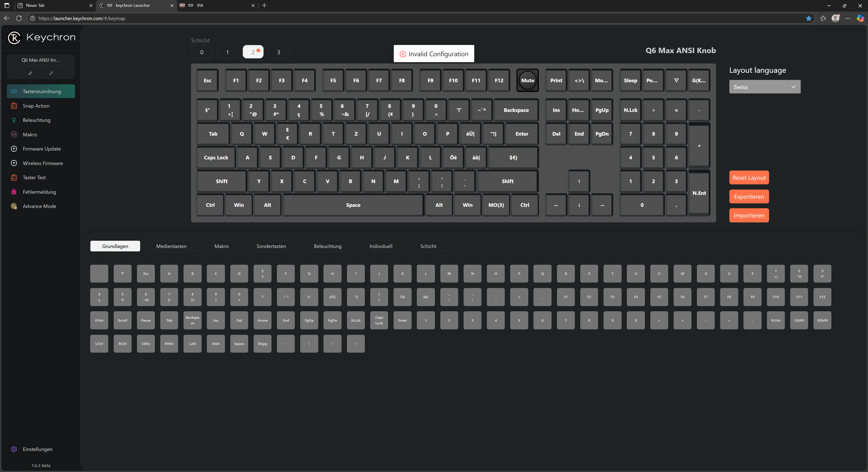Open the Sondertasten tab

click(x=271, y=246)
